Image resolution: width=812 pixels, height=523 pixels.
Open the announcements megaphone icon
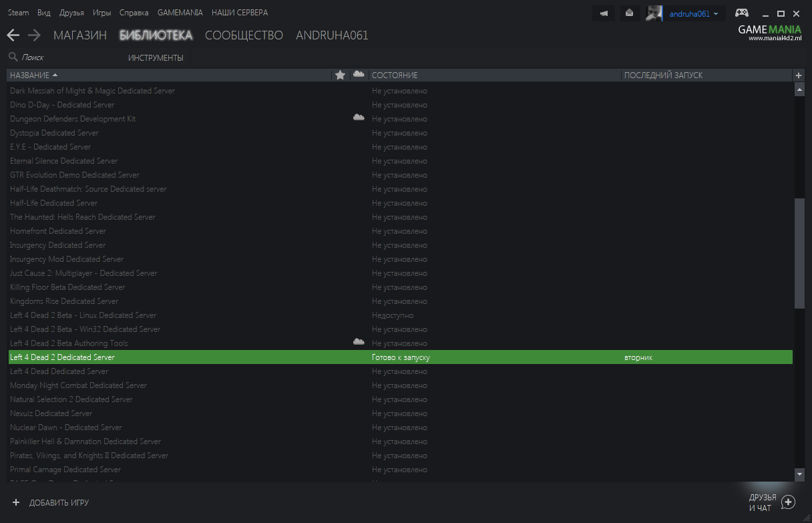click(604, 13)
